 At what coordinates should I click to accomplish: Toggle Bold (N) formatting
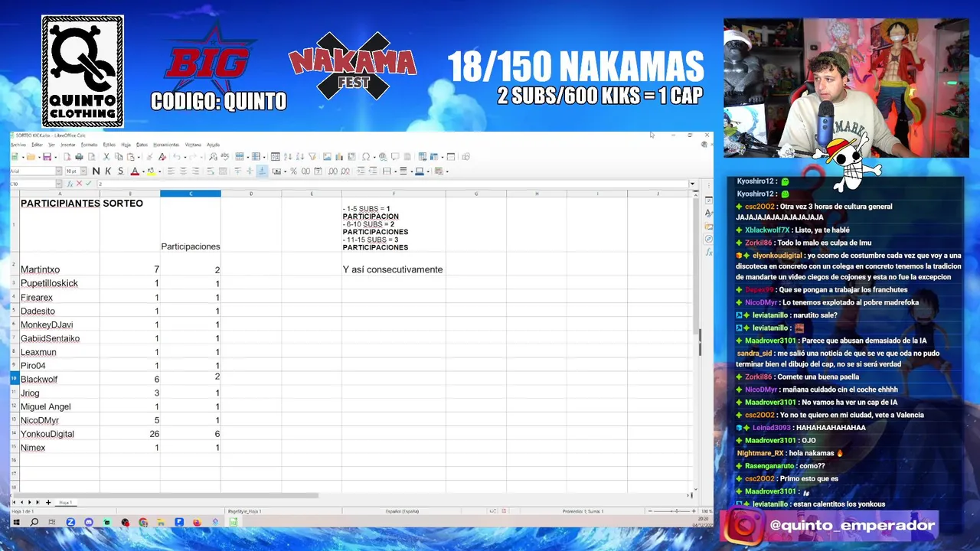[x=96, y=171]
